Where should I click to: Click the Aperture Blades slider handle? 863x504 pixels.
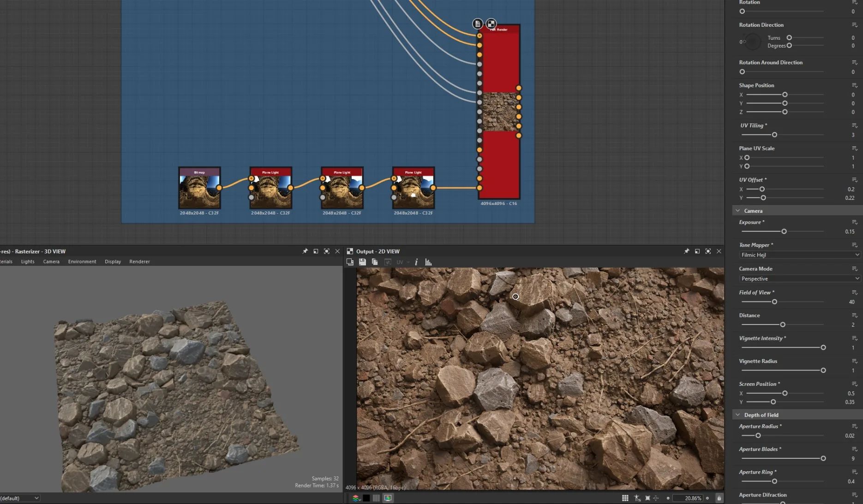coord(823,458)
